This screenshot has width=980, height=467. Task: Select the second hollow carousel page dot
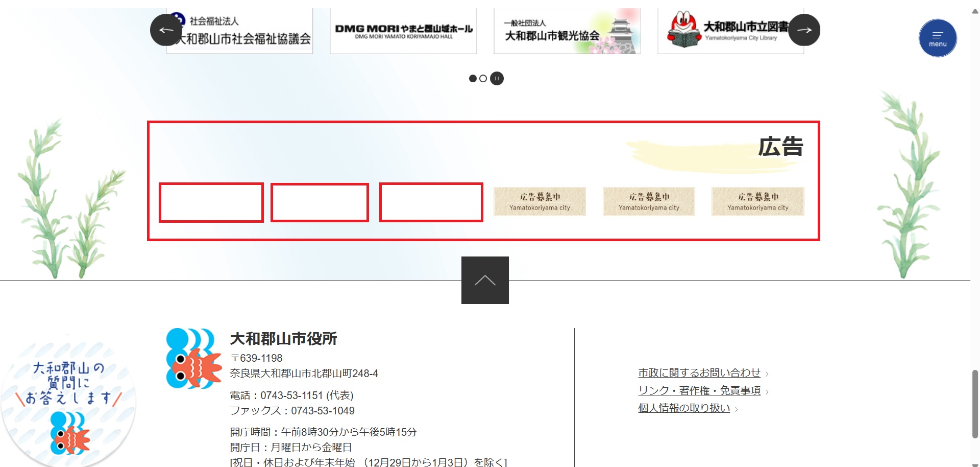click(483, 79)
